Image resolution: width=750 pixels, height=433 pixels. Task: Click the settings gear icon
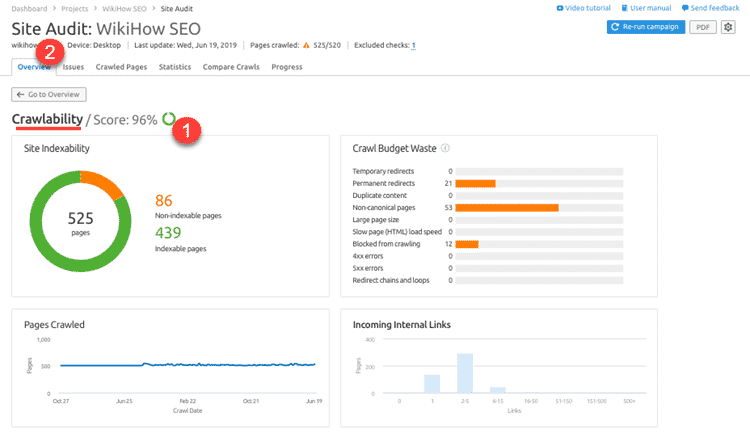pyautogui.click(x=729, y=27)
